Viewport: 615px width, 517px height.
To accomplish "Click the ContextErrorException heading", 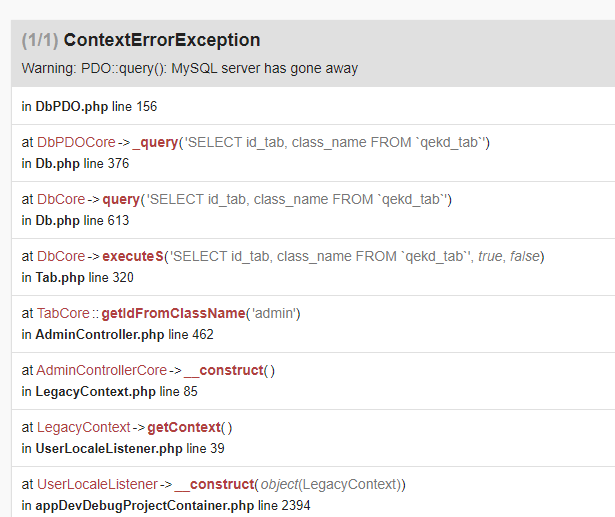I will point(161,40).
